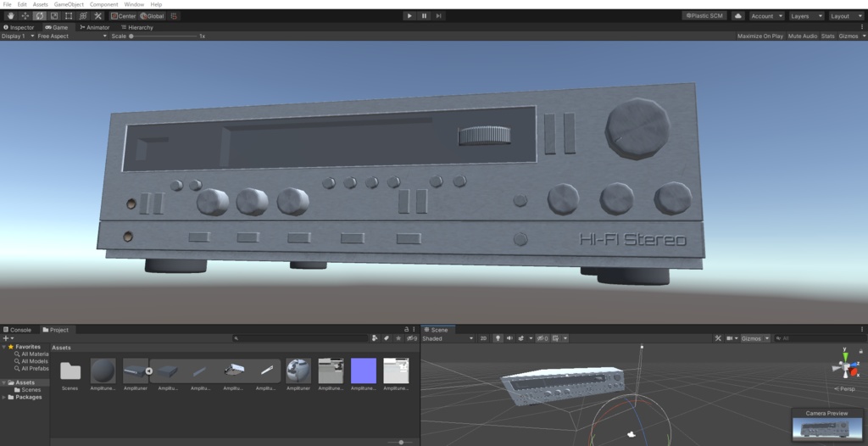Viewport: 868px width, 446px height.
Task: Open Plastic SCM
Action: pyautogui.click(x=704, y=16)
